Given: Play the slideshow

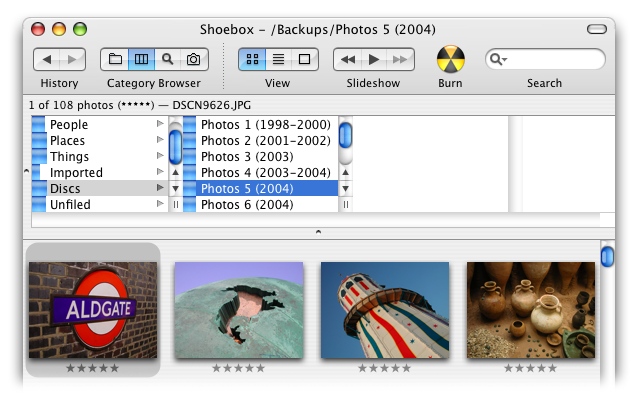Looking at the screenshot, I should pyautogui.click(x=373, y=59).
